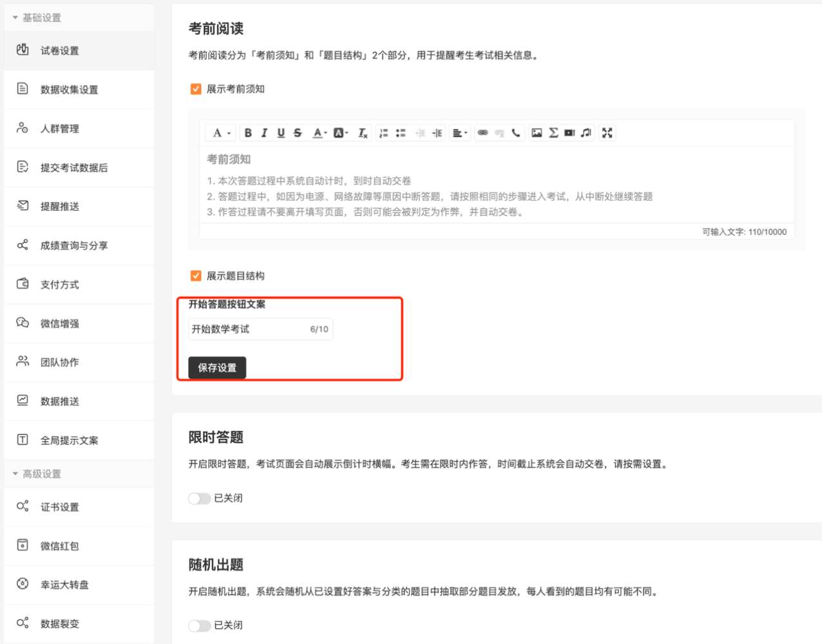The image size is (822, 644).
Task: Open 试卷设置 in the sidebar
Action: coord(79,50)
